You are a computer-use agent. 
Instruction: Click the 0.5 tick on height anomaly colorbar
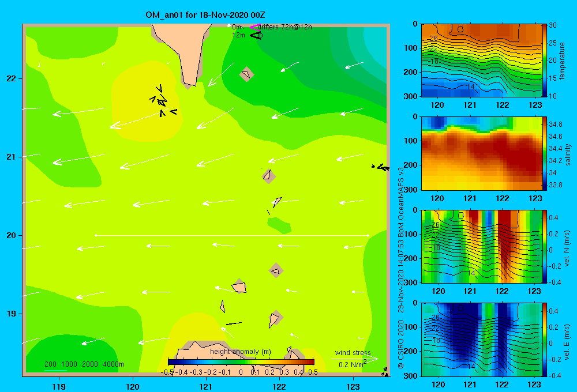[313, 372]
